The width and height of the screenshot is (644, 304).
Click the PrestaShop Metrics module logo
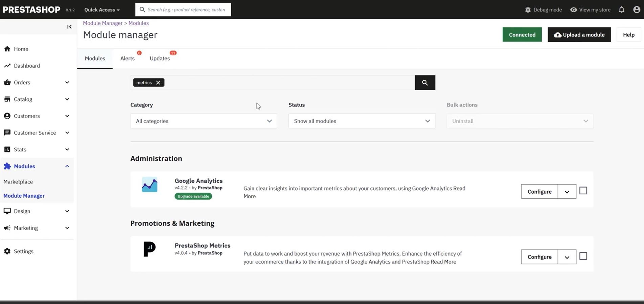coord(149,249)
